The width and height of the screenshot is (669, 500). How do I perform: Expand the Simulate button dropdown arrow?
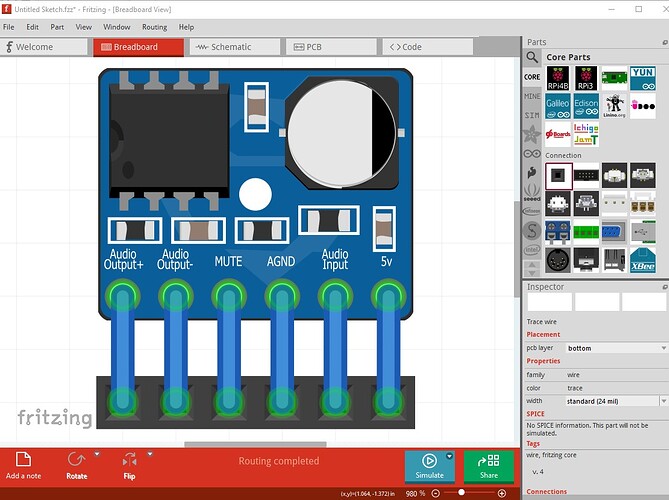tap(450, 456)
